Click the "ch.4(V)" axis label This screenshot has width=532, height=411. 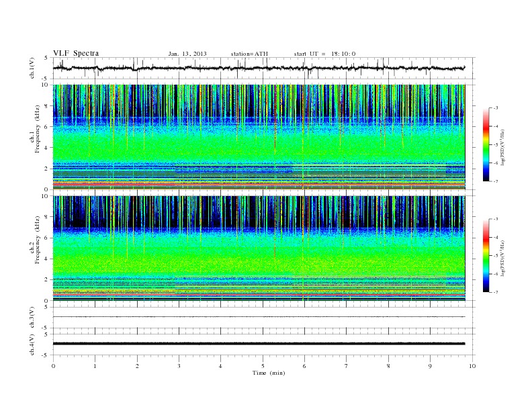[x=32, y=345]
